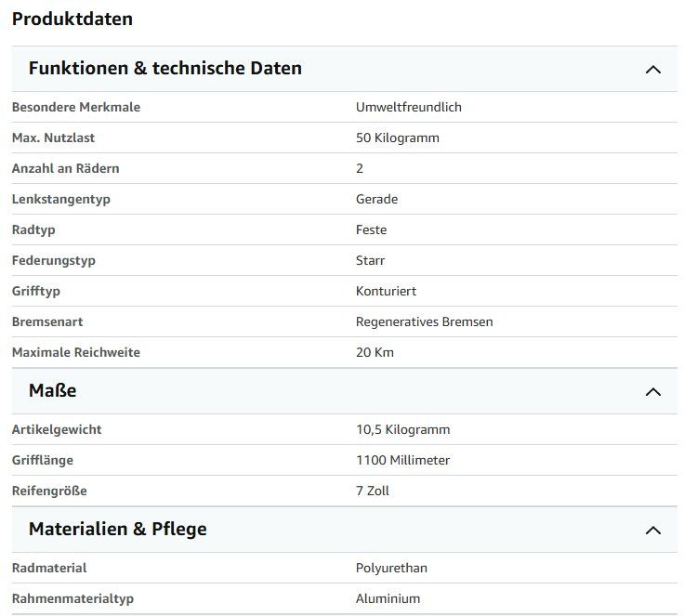Select the Bremsenart label
684x616 pixels.
pyautogui.click(x=47, y=321)
